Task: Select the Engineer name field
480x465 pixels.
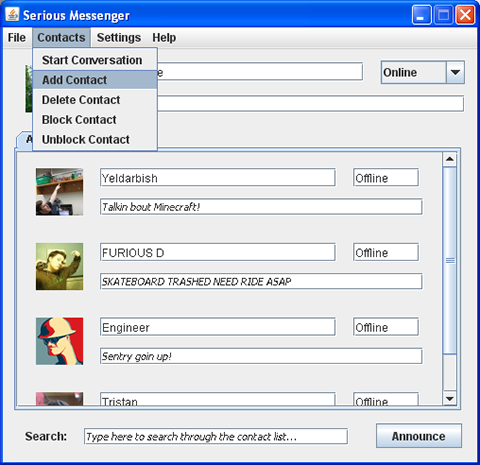Action: 218,327
